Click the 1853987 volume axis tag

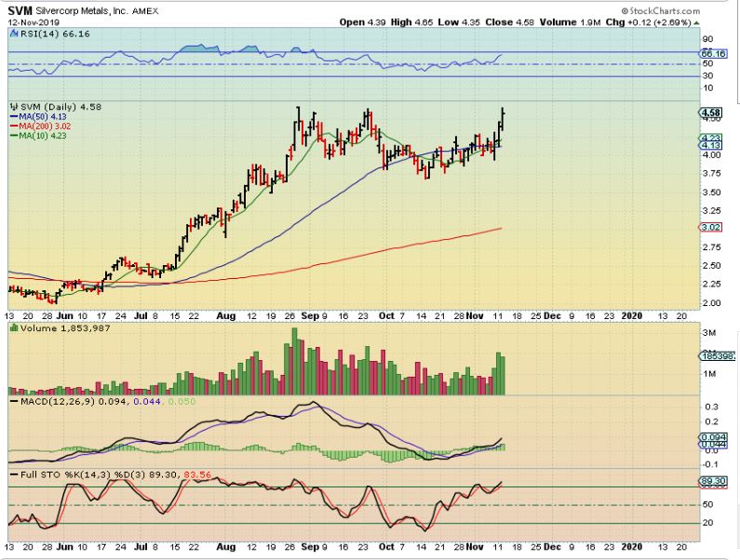(718, 356)
